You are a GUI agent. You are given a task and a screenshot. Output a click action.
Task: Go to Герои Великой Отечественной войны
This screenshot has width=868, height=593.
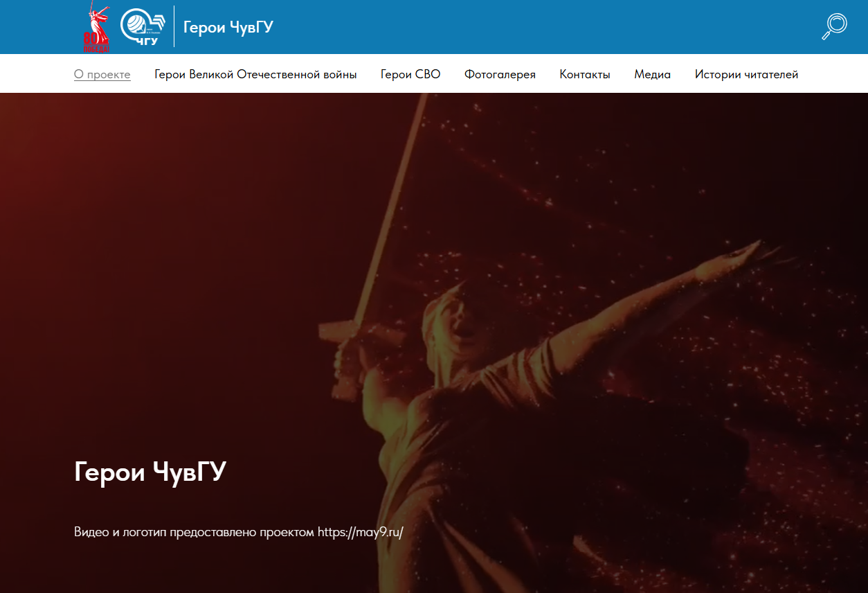255,75
